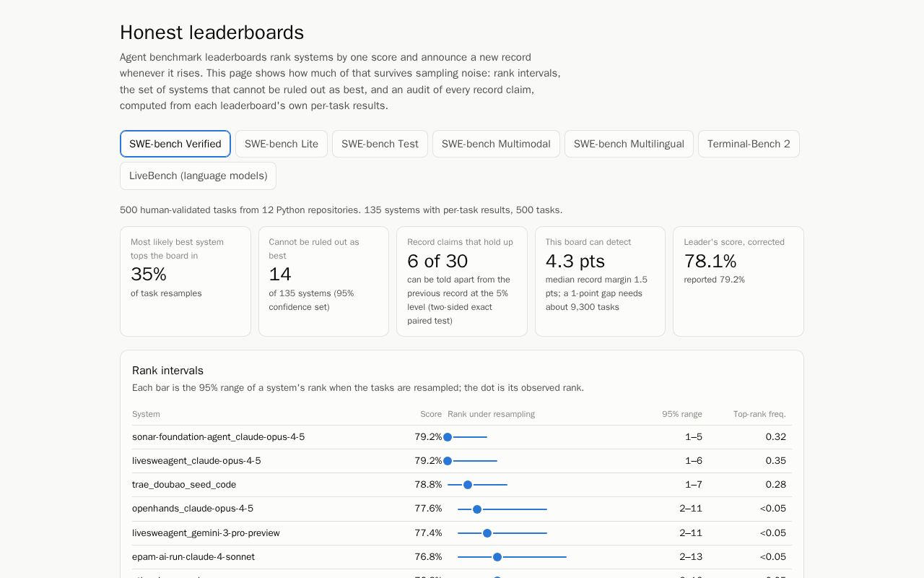The height and width of the screenshot is (578, 924).
Task: Click the Top-rank freq. column header
Action: [x=759, y=414]
